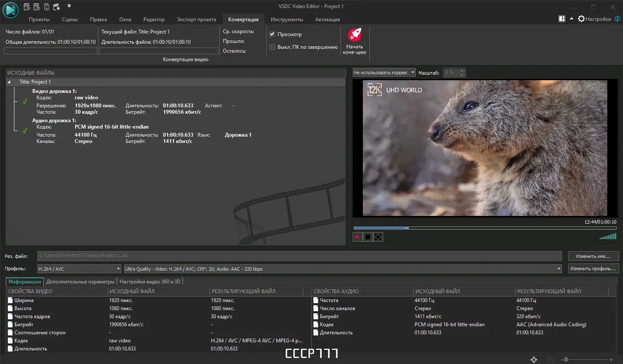Screen dimensions: 623x364
Task: Collapse the Title: Project 1 tree node
Action: pyautogui.click(x=9, y=82)
